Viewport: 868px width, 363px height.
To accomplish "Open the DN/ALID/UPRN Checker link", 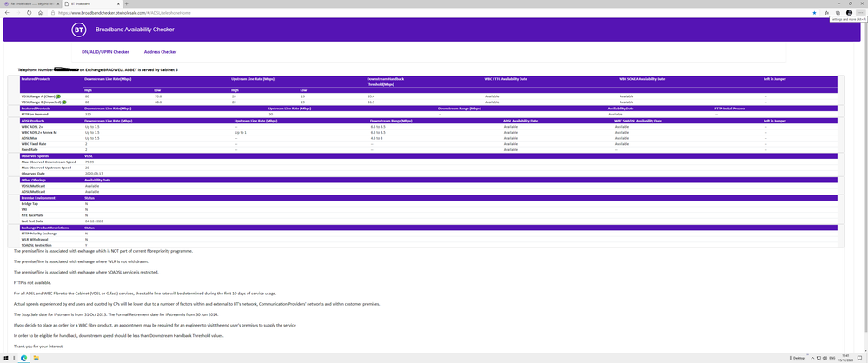I will (105, 52).
